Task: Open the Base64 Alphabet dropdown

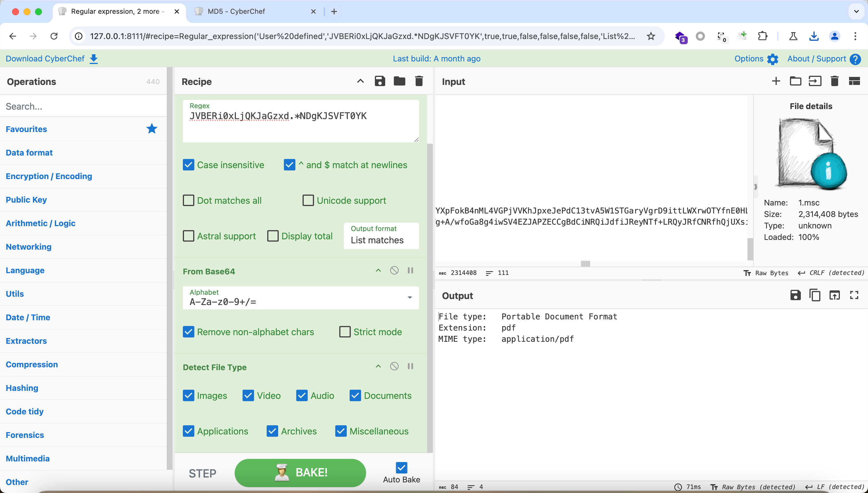Action: point(410,298)
